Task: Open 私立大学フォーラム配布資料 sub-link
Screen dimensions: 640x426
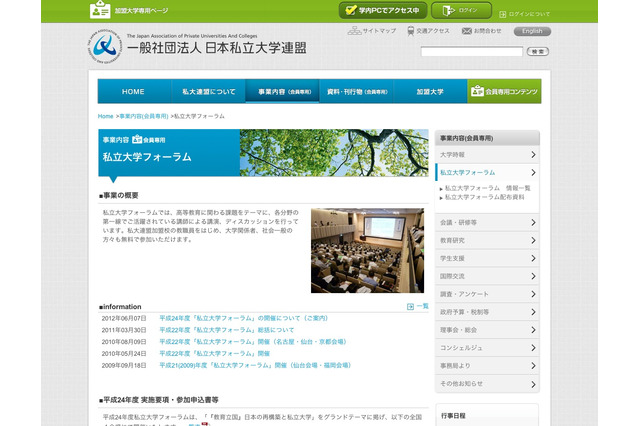Action: coord(489,197)
